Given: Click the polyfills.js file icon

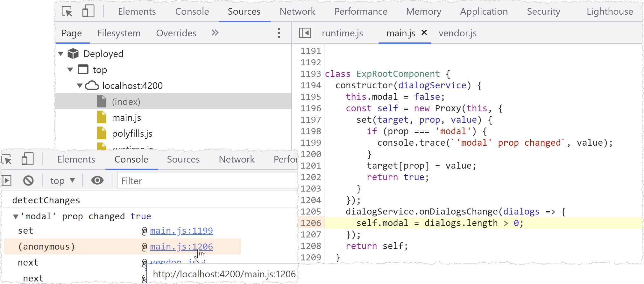Looking at the screenshot, I should (102, 133).
